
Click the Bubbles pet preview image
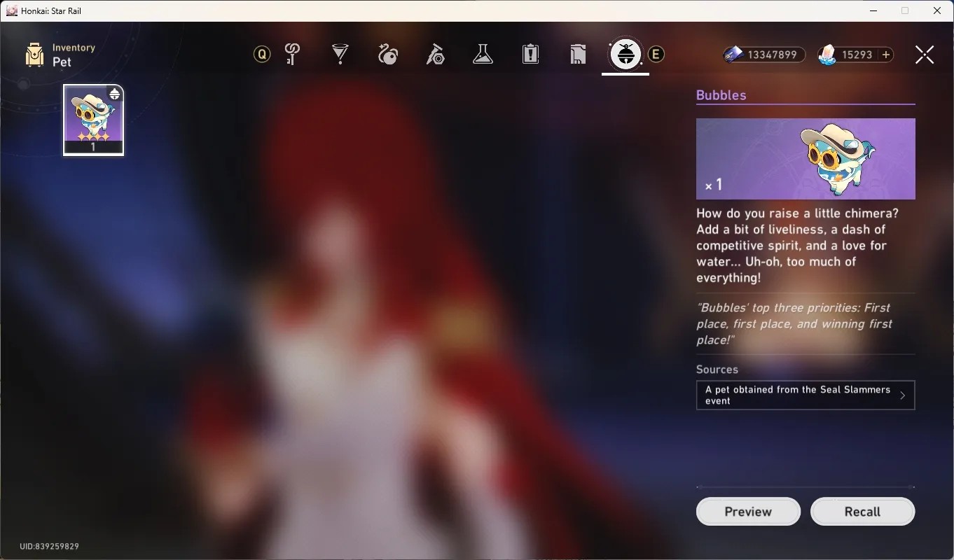806,159
